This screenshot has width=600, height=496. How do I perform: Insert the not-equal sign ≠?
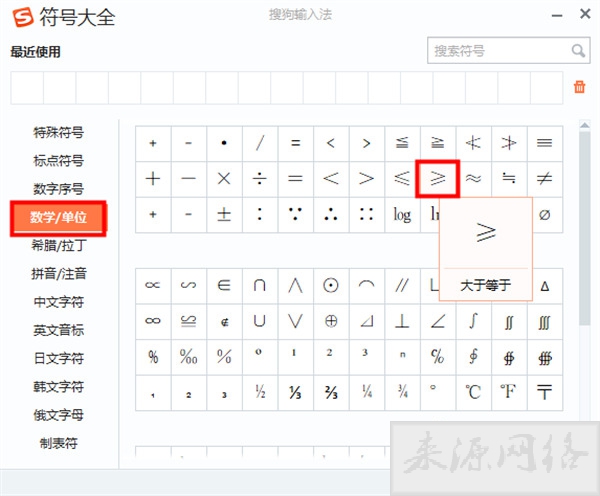tap(545, 179)
